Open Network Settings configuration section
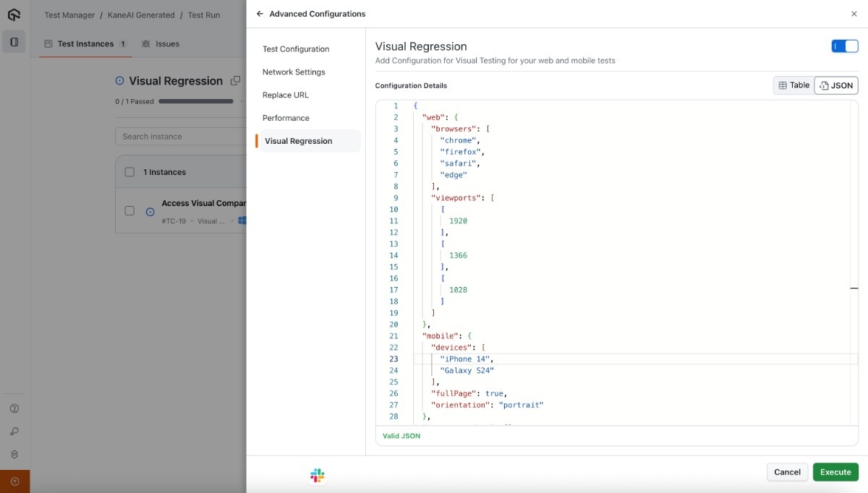The image size is (868, 493). tap(293, 72)
